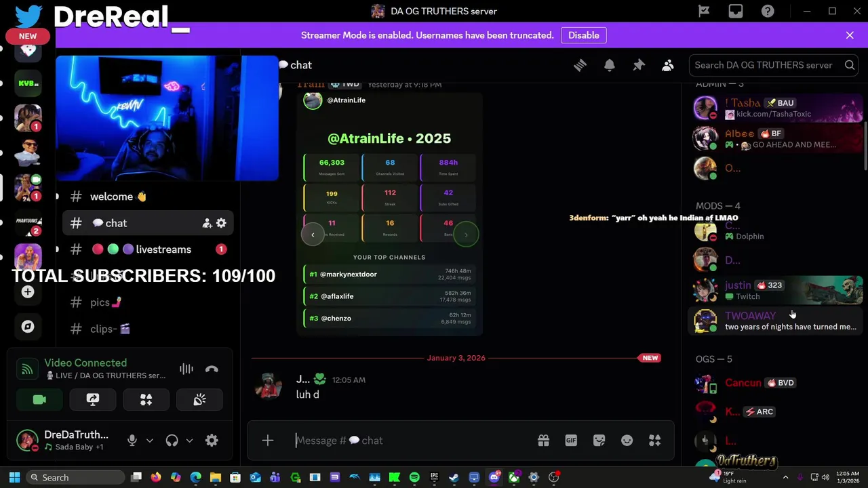Click the NEW mentions pill in server sidebar
The height and width of the screenshot is (488, 868).
pos(28,36)
